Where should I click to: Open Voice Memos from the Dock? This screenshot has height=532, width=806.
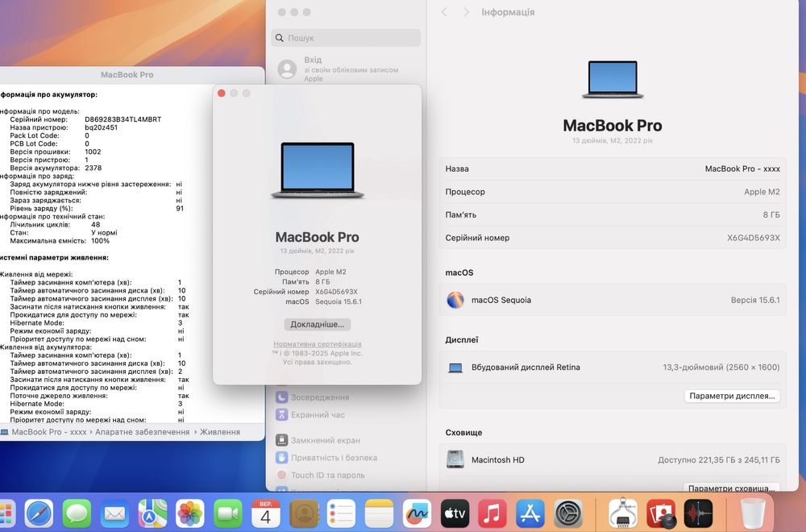(x=699, y=513)
